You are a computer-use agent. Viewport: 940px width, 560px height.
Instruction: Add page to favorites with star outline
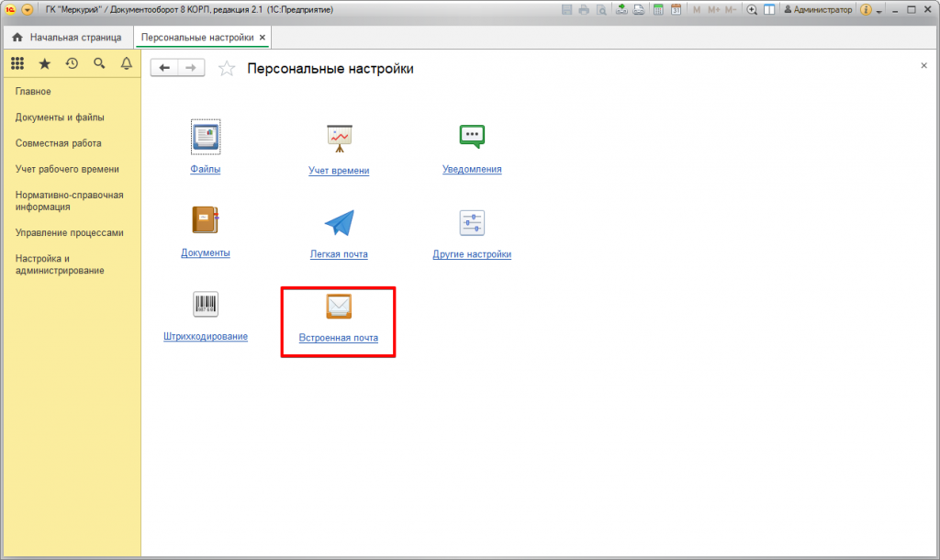(227, 69)
